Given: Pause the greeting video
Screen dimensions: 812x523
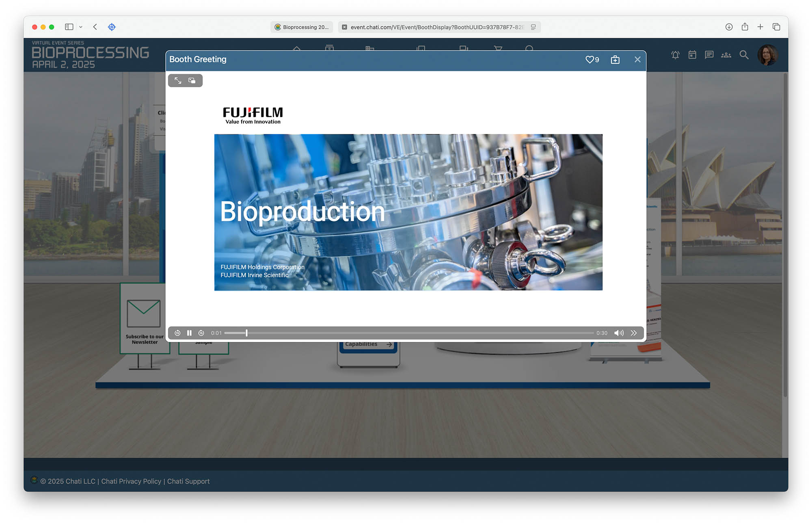Looking at the screenshot, I should point(189,333).
